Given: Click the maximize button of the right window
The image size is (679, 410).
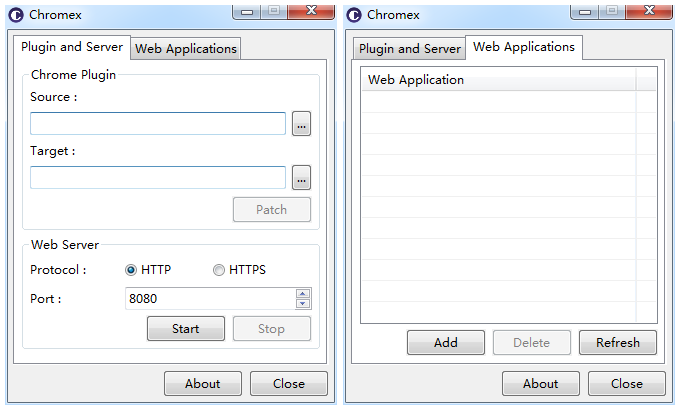Looking at the screenshot, I should pos(612,11).
